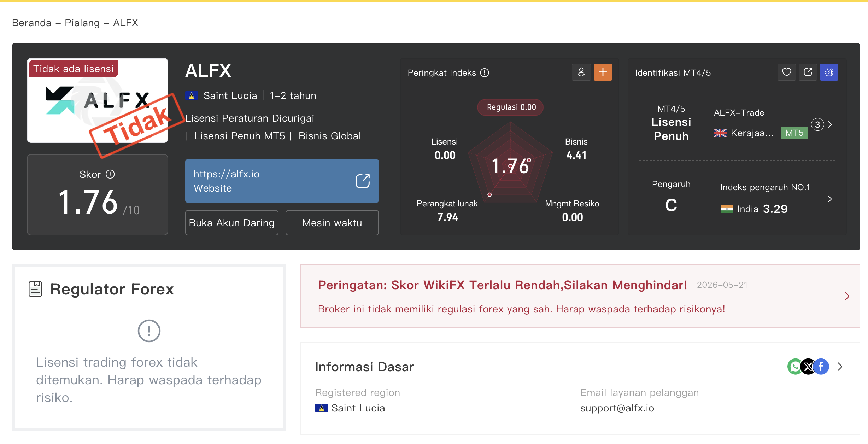The image size is (868, 444).
Task: Click the Lisensi 0.00 rating
Action: coord(445,149)
